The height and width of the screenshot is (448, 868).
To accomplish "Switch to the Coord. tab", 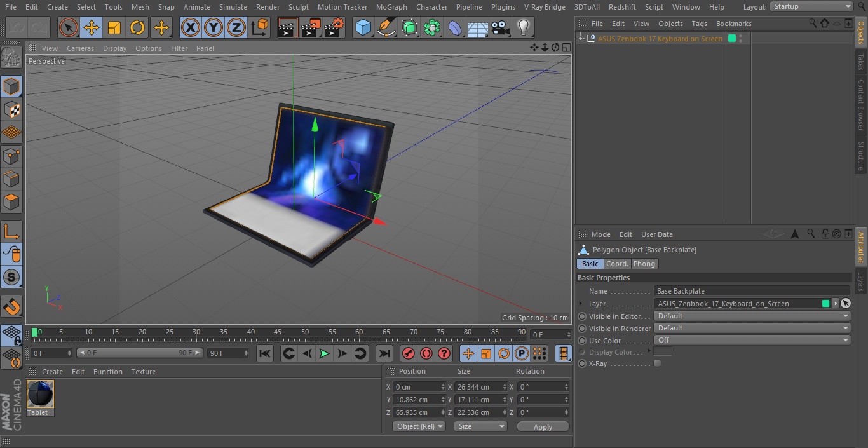I will [617, 264].
